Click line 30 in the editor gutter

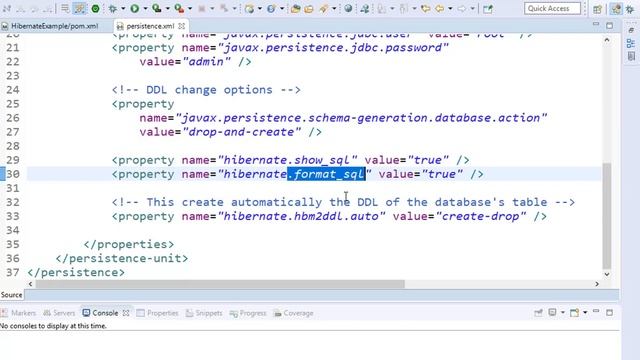coord(13,174)
